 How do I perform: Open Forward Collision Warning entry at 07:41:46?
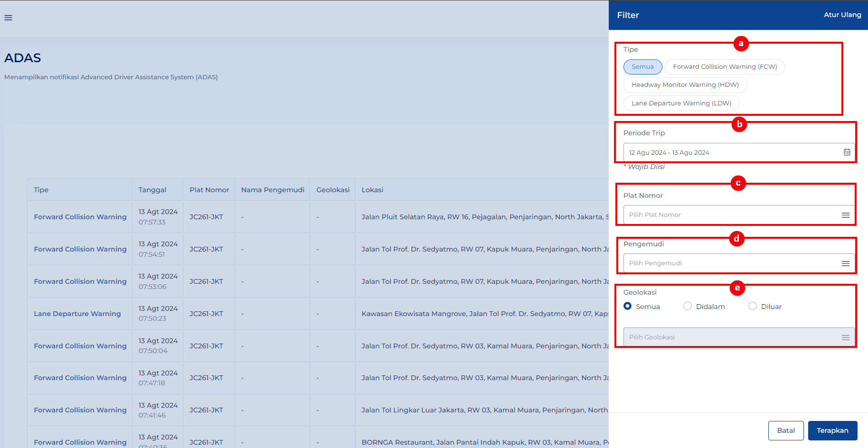click(x=80, y=410)
